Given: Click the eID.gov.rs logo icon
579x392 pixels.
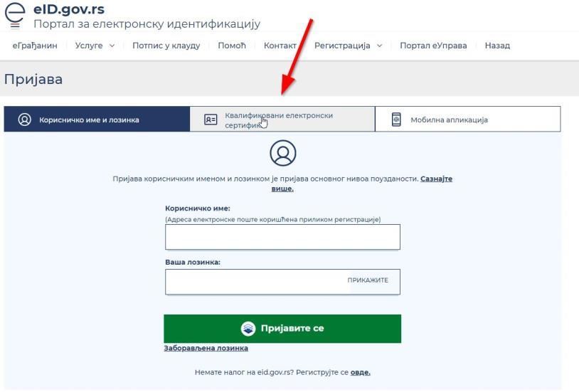Looking at the screenshot, I should click(x=15, y=15).
